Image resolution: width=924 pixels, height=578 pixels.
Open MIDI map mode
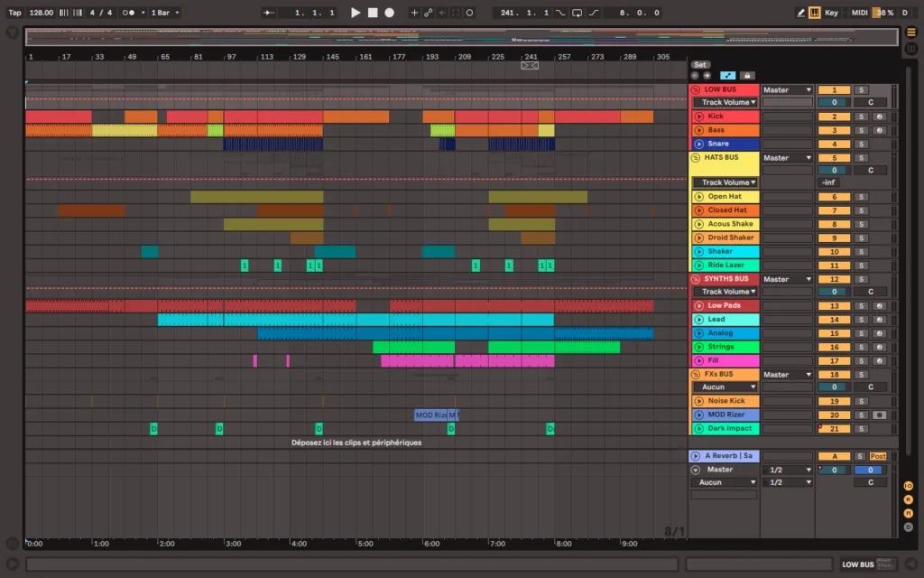tap(859, 13)
